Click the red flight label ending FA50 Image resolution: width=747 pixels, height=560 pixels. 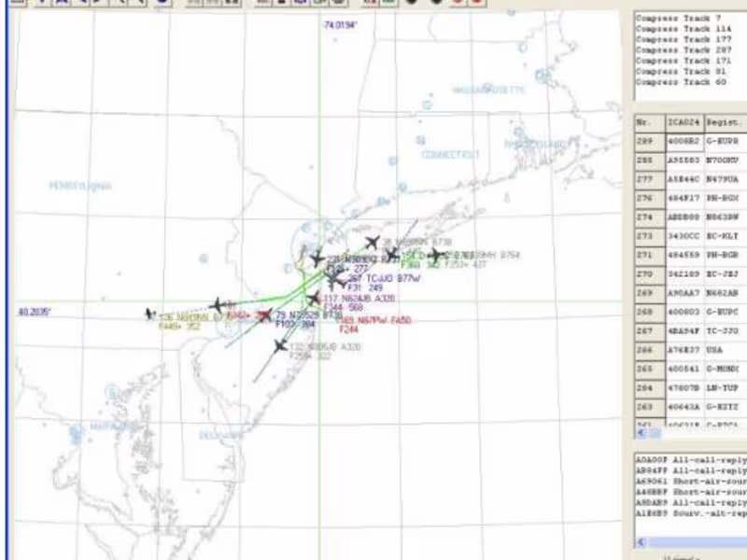[375, 320]
